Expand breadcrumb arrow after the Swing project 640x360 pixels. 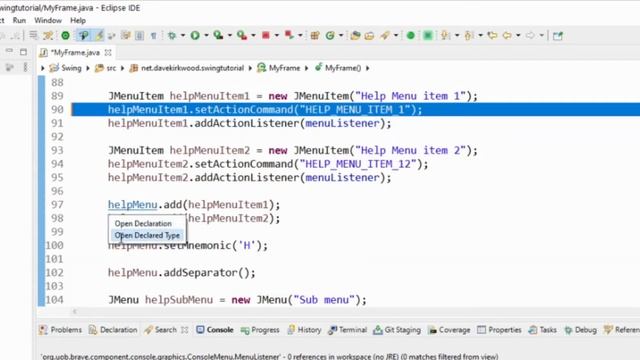88,68
